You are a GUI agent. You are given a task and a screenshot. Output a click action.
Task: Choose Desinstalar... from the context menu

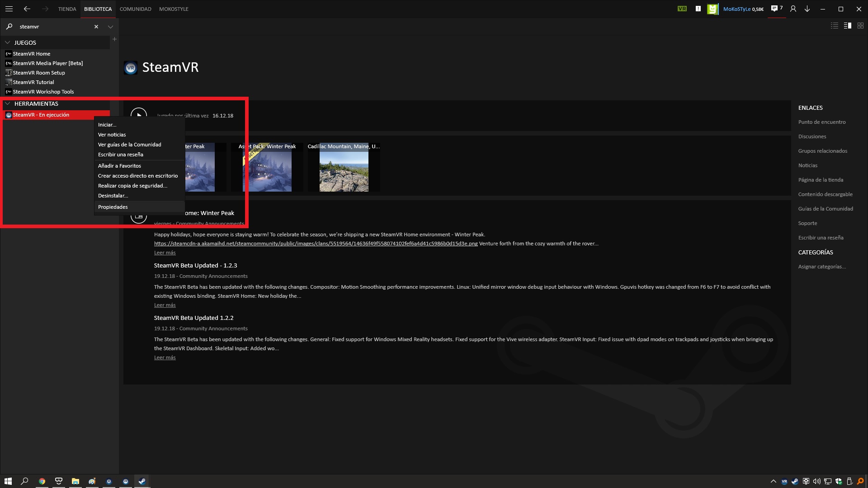tap(113, 196)
